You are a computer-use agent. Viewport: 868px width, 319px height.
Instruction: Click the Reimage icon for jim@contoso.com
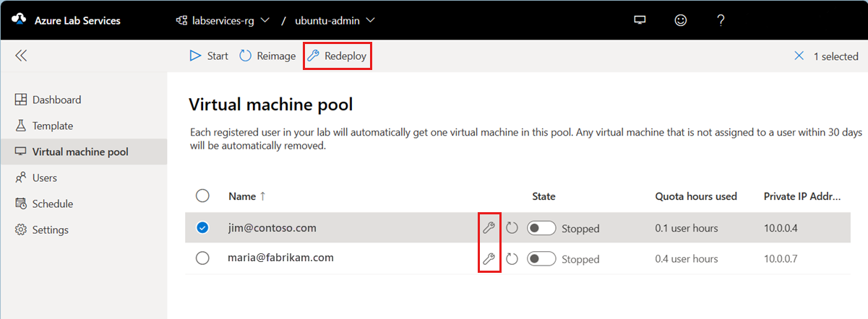pyautogui.click(x=512, y=228)
